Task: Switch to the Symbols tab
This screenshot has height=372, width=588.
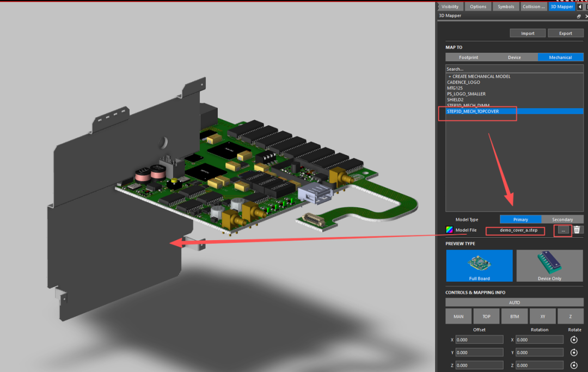Action: (x=506, y=7)
